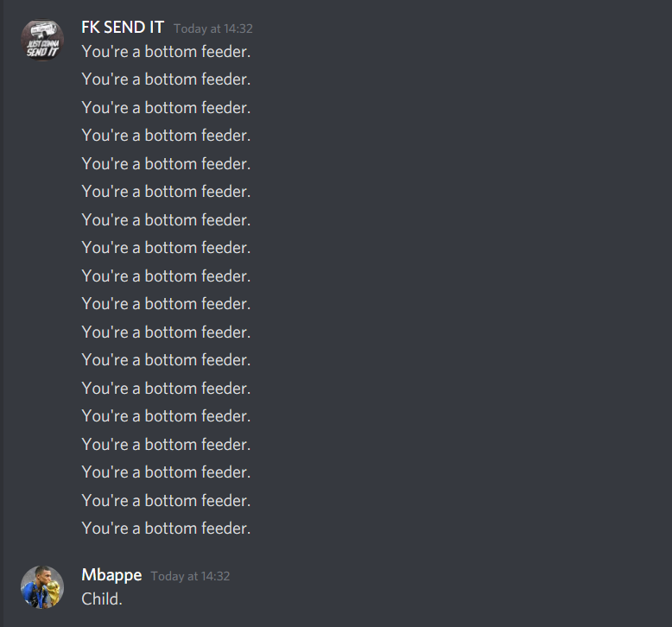The width and height of the screenshot is (672, 627).
Task: Click the timestamp beside Mbappe
Action: click(x=190, y=576)
